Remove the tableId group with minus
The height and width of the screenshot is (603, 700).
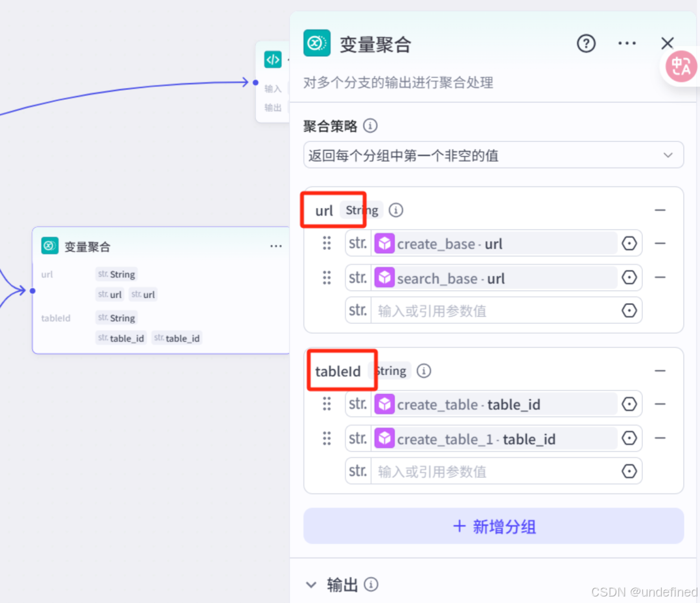[x=660, y=370]
